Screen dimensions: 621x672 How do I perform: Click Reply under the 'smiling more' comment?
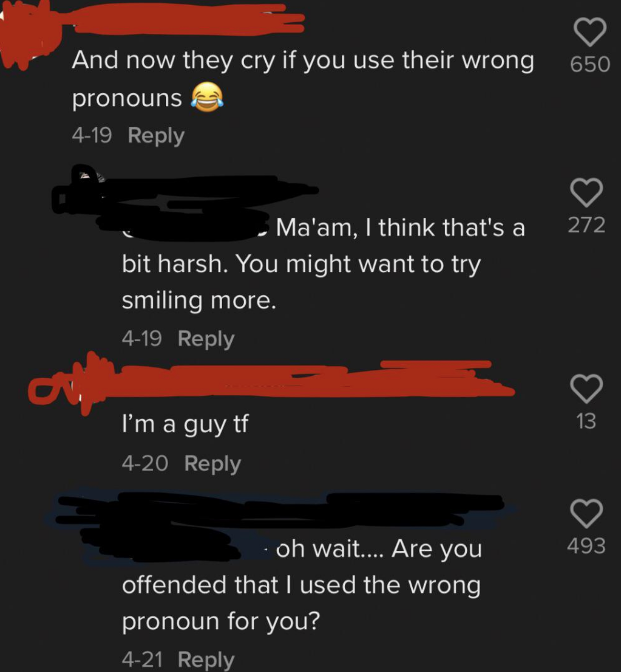206,339
